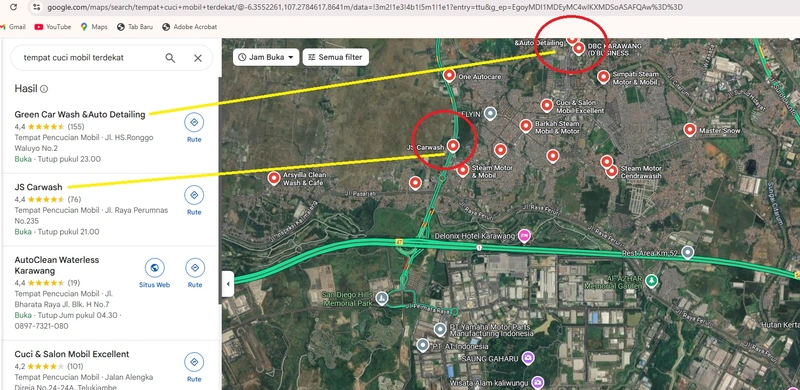Click the search magnifier icon
This screenshot has height=390, width=800.
[170, 58]
